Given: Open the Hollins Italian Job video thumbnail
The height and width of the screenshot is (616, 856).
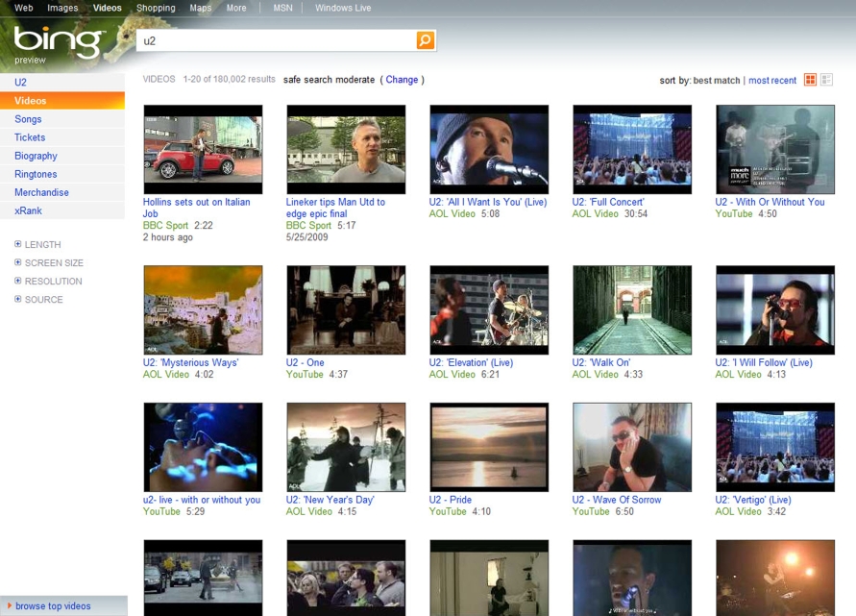Looking at the screenshot, I should [x=203, y=149].
